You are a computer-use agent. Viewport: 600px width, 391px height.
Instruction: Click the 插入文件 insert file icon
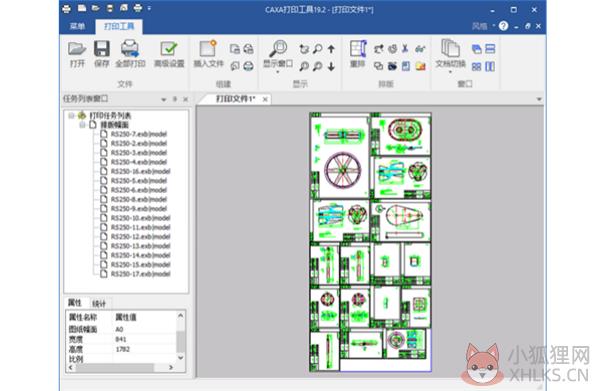[208, 54]
